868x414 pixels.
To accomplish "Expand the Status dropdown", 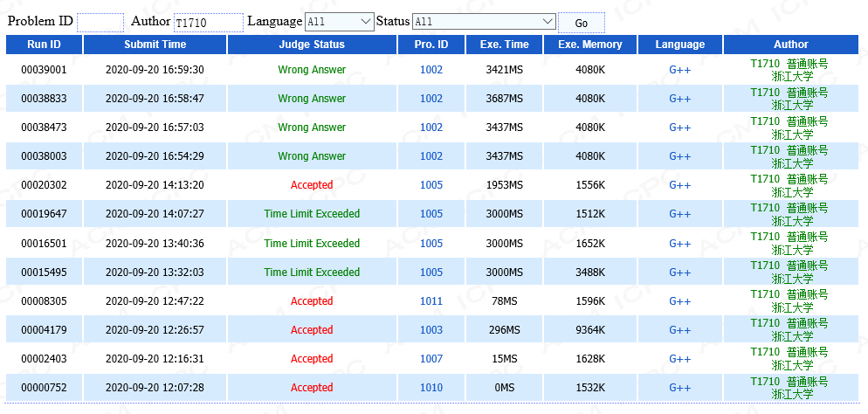I will pos(483,22).
